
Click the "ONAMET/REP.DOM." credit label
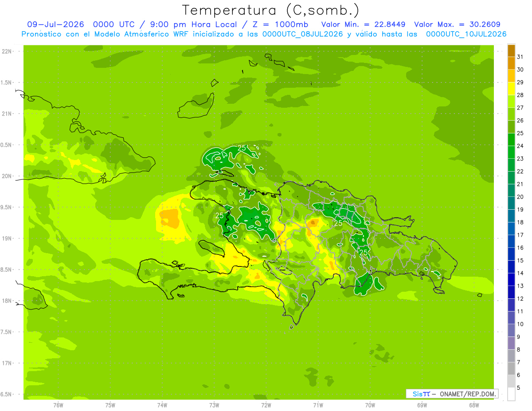tap(468, 394)
